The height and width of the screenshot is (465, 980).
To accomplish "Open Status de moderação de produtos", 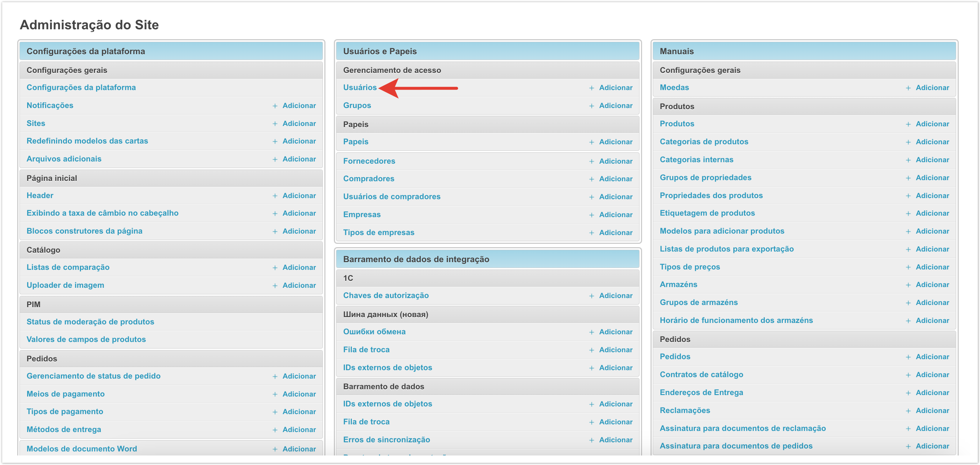I will point(90,322).
